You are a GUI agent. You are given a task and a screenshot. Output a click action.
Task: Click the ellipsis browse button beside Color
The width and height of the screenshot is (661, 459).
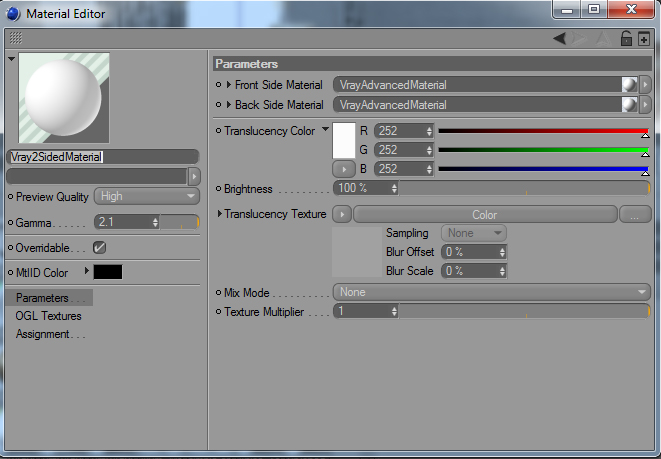tap(634, 215)
